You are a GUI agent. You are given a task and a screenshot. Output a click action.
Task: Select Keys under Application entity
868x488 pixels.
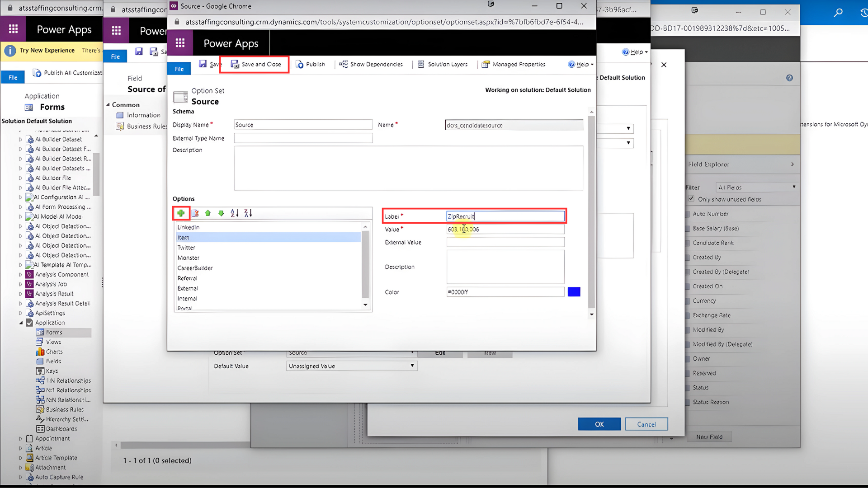[x=52, y=371]
